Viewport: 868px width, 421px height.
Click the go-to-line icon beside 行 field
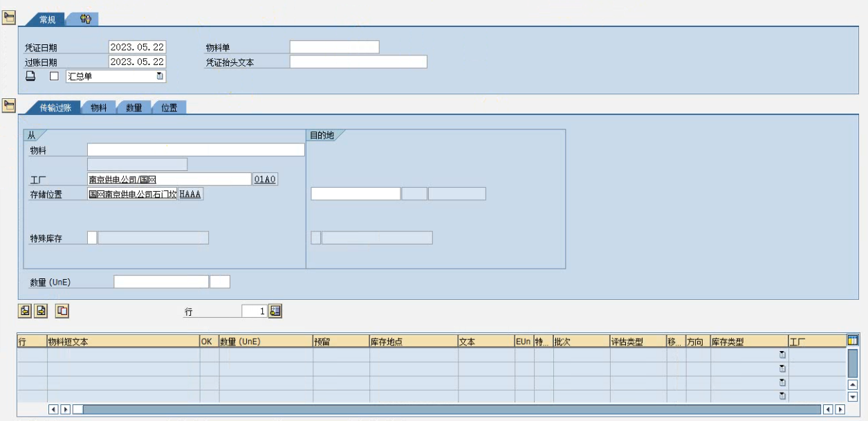(x=275, y=312)
